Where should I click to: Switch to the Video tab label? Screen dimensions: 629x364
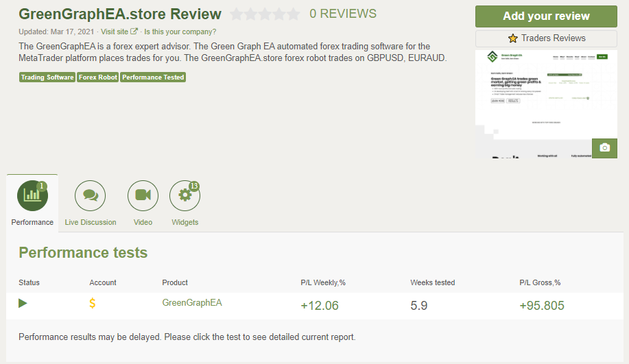[143, 222]
